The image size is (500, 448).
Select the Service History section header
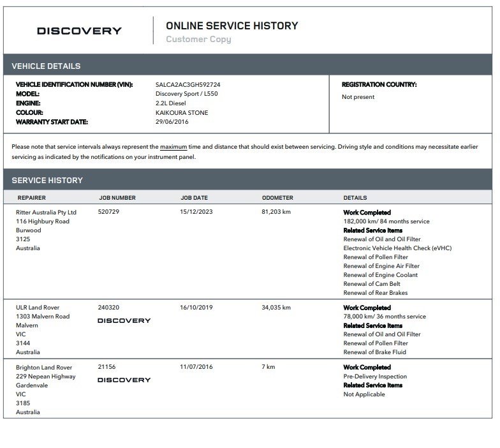pos(47,181)
